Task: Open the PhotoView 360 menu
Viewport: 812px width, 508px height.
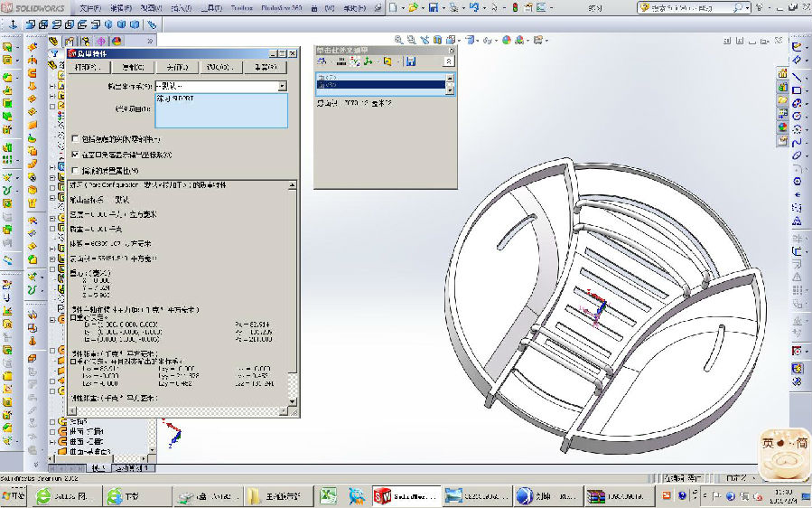Action: pos(280,7)
